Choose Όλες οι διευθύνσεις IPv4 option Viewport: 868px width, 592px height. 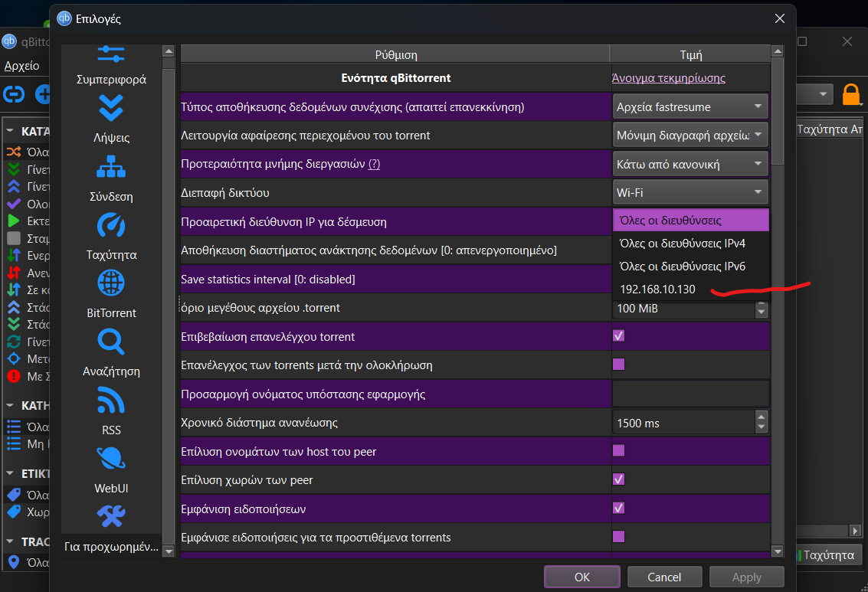click(x=690, y=244)
